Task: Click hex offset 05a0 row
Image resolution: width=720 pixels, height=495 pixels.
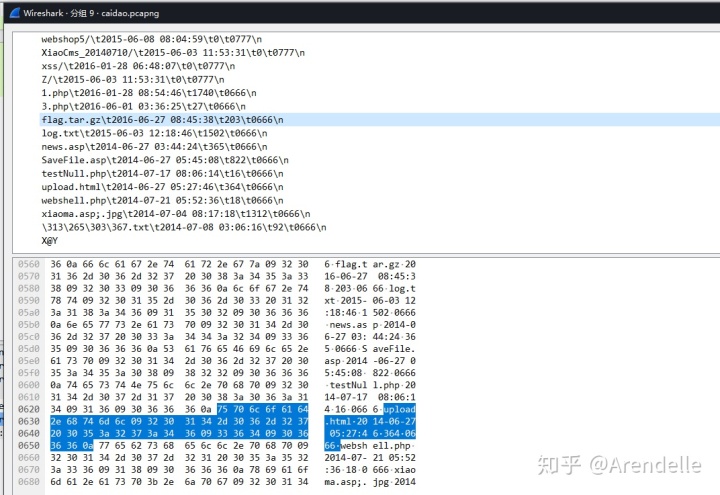Action: pos(217,312)
